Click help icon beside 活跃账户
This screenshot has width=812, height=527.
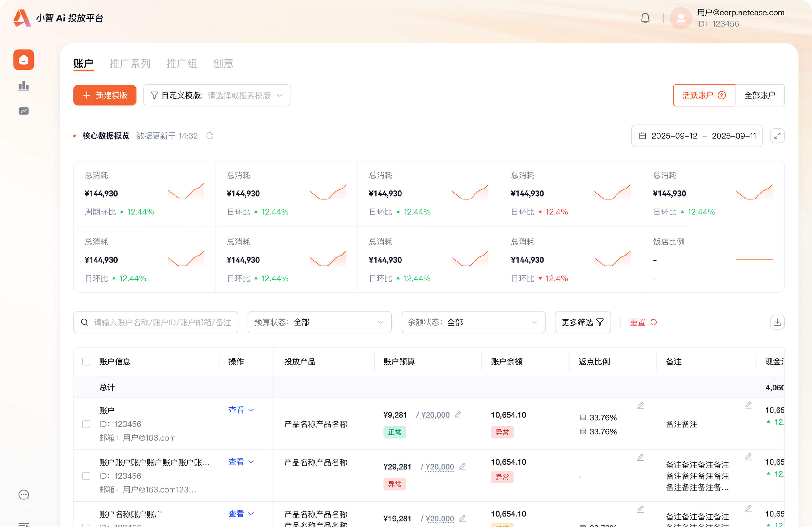(722, 96)
